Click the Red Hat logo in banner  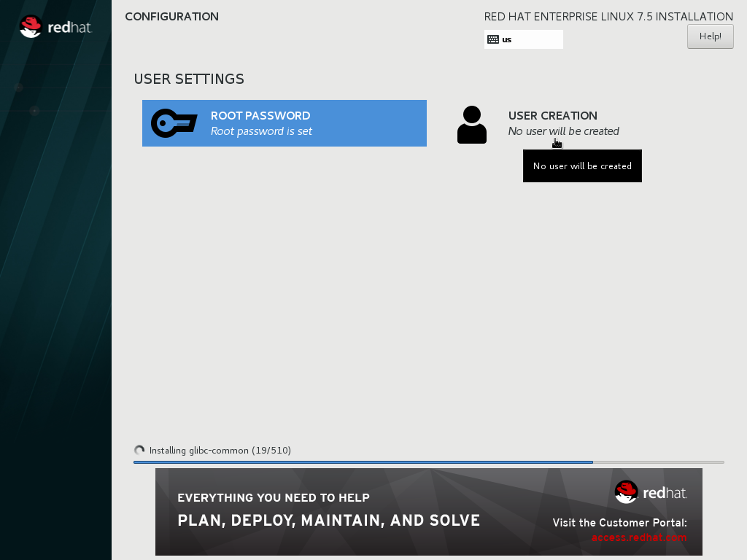tap(651, 492)
